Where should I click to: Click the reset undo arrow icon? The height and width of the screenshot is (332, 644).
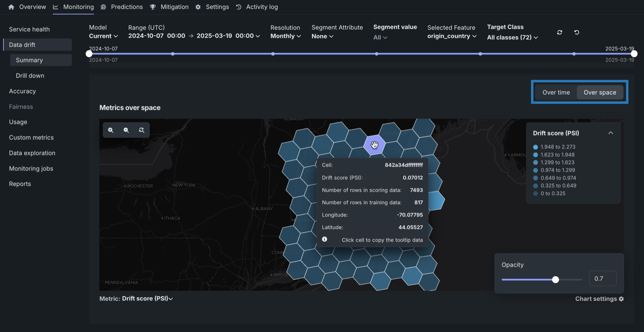click(x=576, y=32)
